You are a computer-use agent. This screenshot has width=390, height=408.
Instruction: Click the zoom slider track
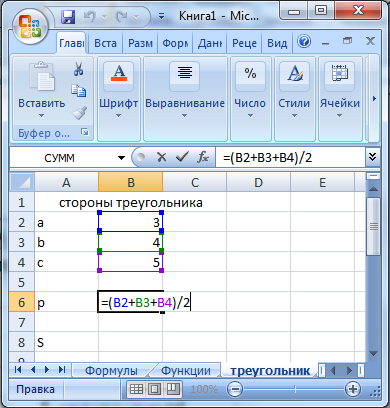click(x=294, y=389)
